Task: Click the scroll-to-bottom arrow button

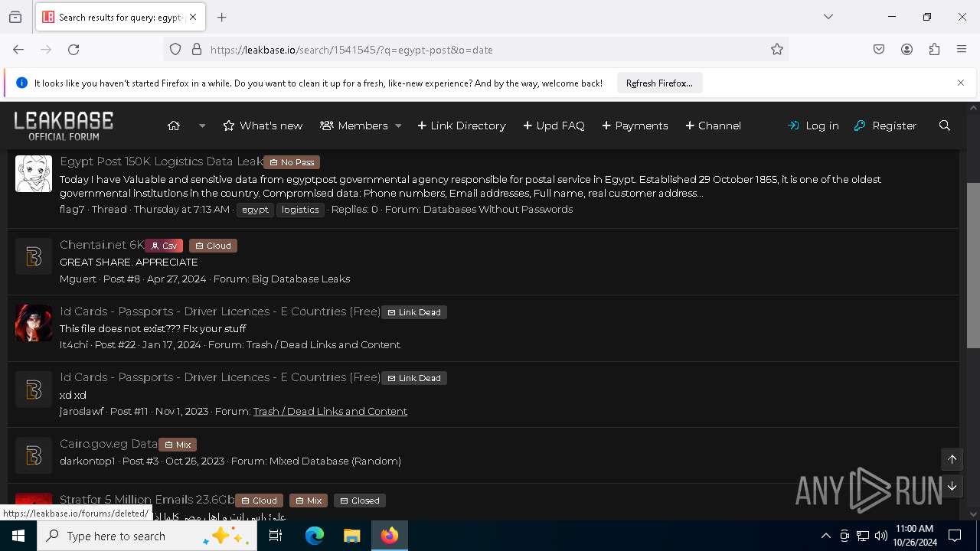Action: 952,486
